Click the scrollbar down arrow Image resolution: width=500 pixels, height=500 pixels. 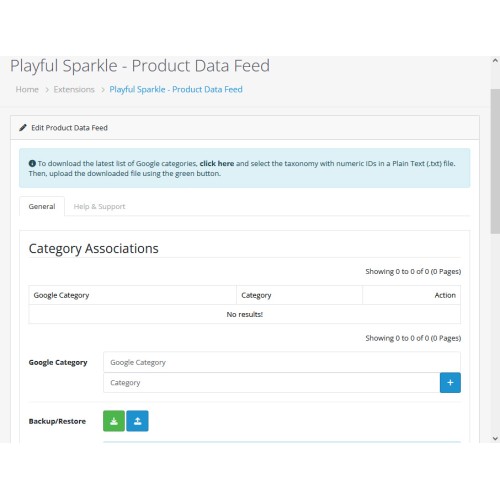(495, 438)
